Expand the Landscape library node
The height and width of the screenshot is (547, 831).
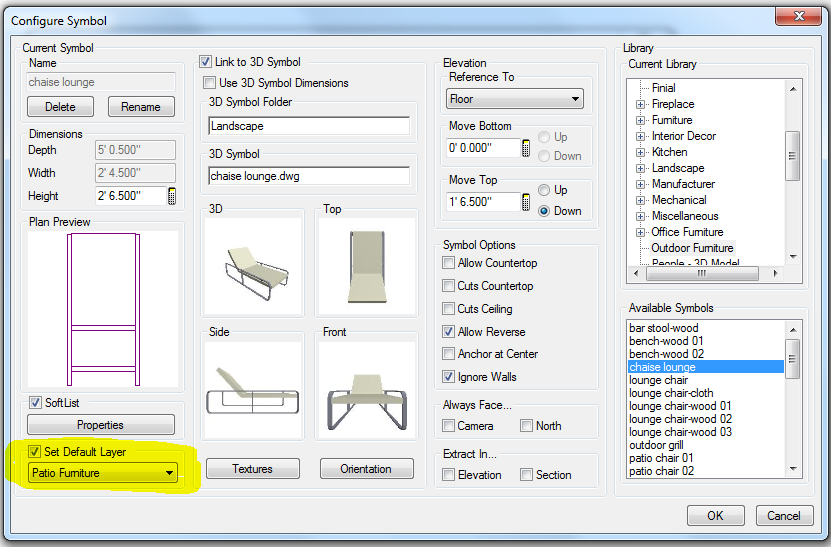pos(640,169)
